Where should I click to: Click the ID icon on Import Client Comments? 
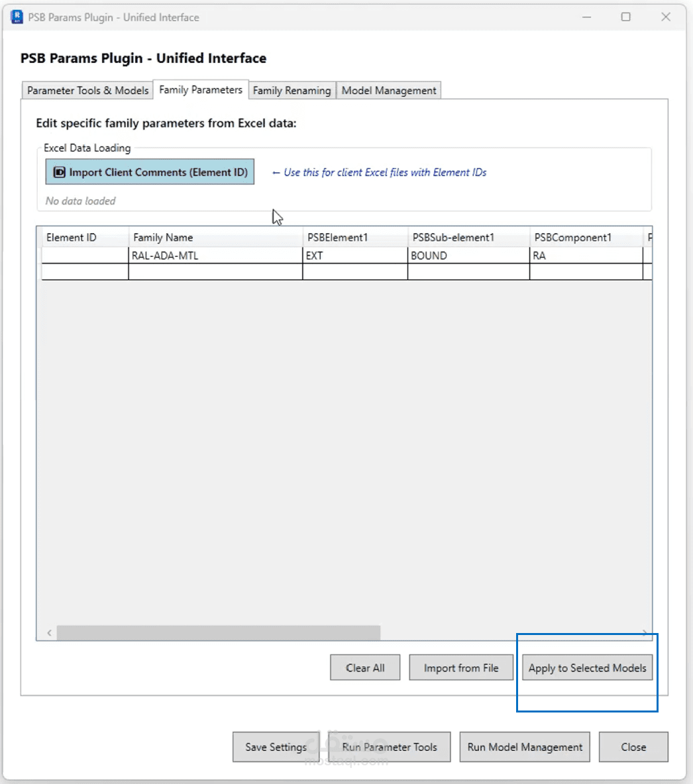point(59,172)
